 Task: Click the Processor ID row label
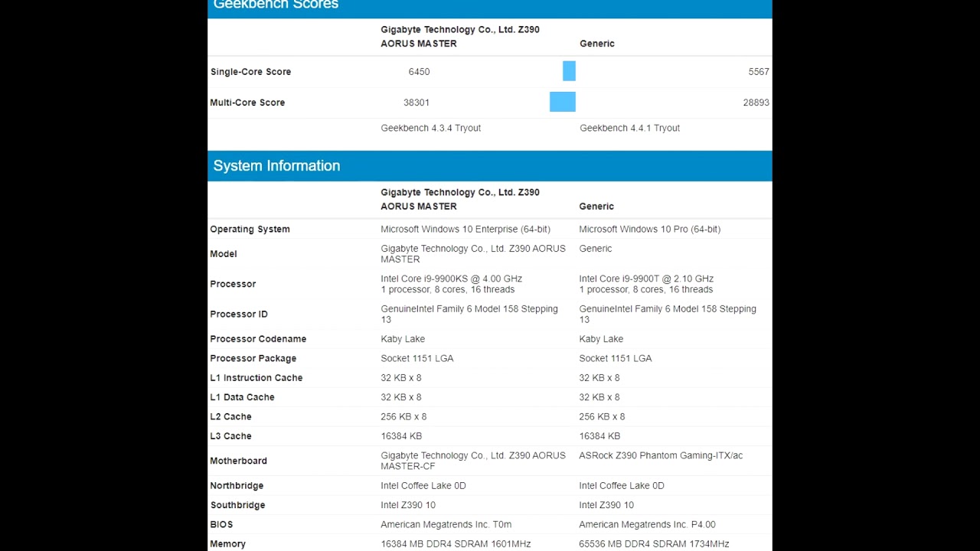(239, 314)
